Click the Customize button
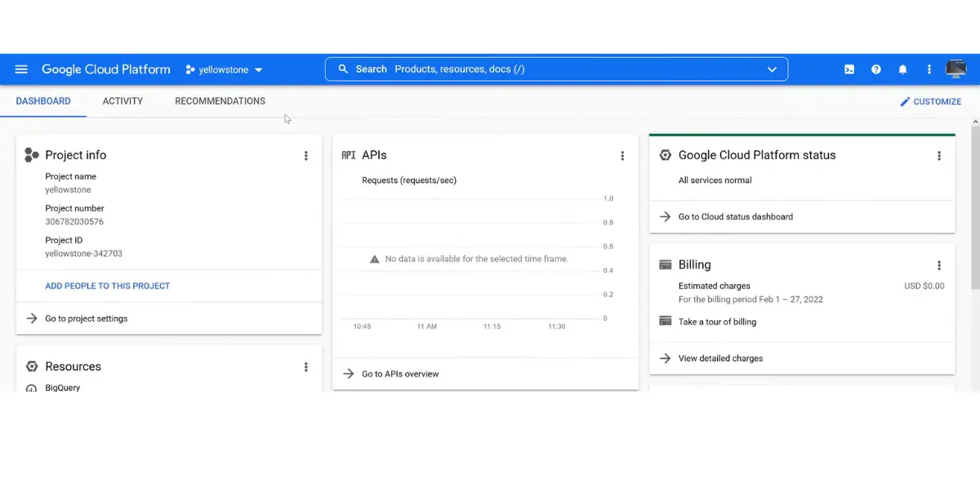The width and height of the screenshot is (980, 490). [x=930, y=102]
